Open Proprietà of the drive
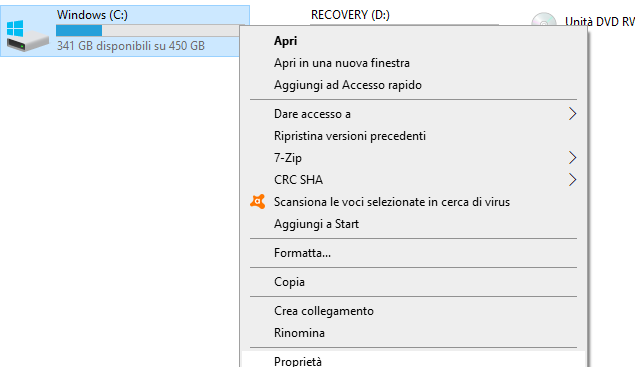Screen dimensions: 635x367 click(413, 360)
